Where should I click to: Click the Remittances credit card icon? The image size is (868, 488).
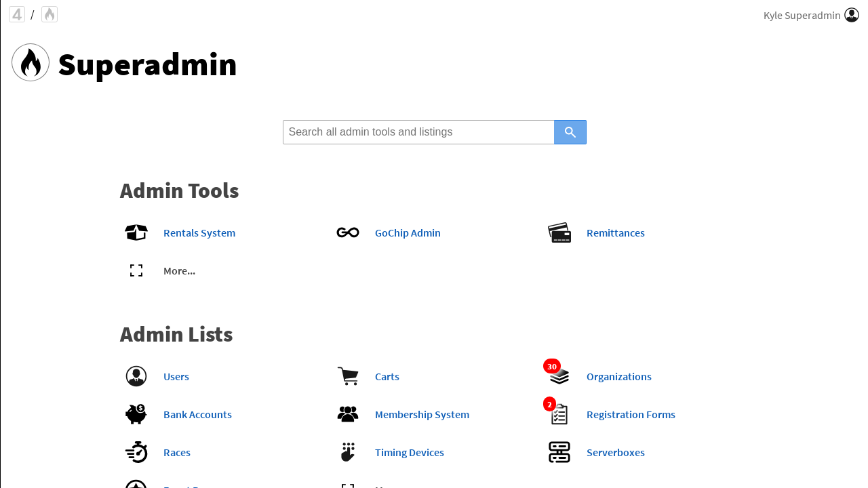click(x=559, y=232)
